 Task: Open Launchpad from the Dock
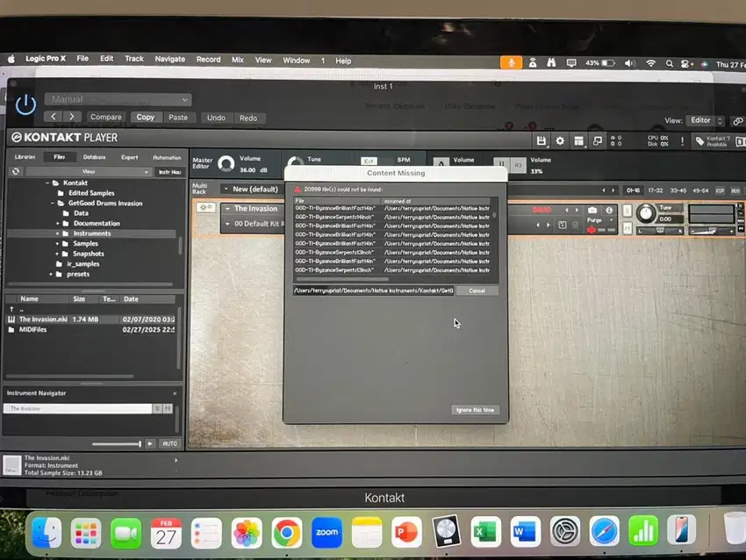(86, 533)
